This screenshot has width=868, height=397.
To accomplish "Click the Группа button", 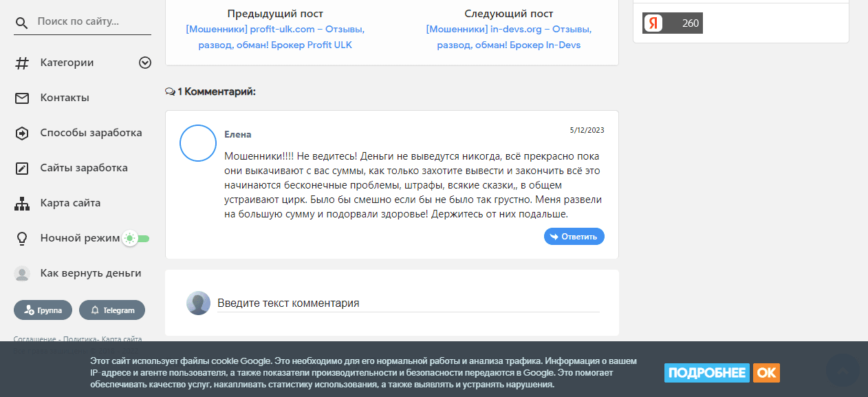I will coord(43,310).
